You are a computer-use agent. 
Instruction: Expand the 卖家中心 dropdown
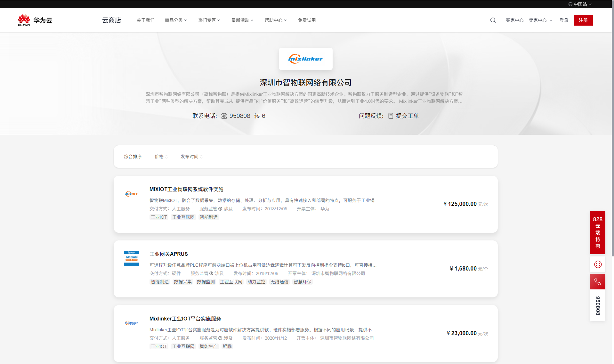pos(540,20)
